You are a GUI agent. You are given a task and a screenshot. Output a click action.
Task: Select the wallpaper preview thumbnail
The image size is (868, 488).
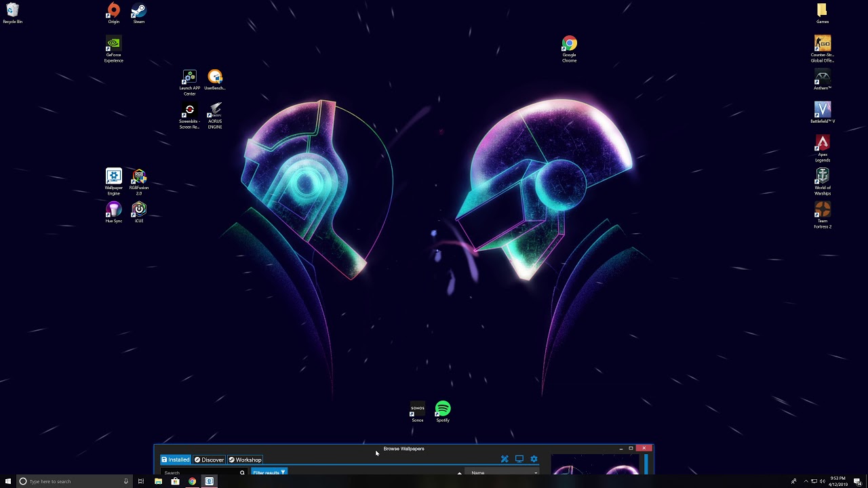coord(595,465)
